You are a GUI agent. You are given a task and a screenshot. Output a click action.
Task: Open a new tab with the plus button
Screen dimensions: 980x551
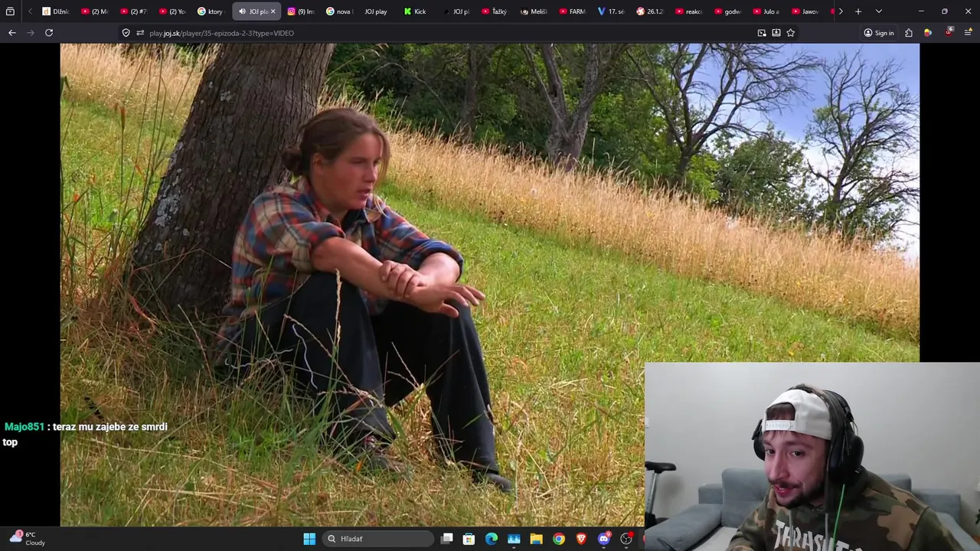(858, 11)
